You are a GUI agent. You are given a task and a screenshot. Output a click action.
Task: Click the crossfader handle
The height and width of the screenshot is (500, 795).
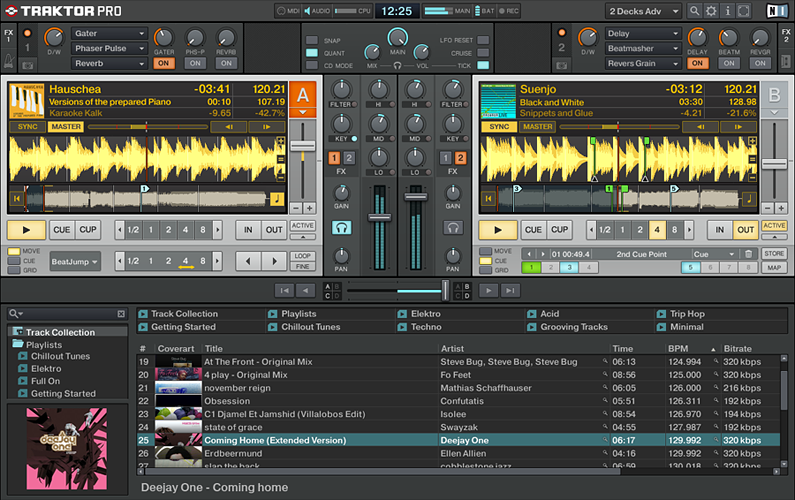[445, 290]
